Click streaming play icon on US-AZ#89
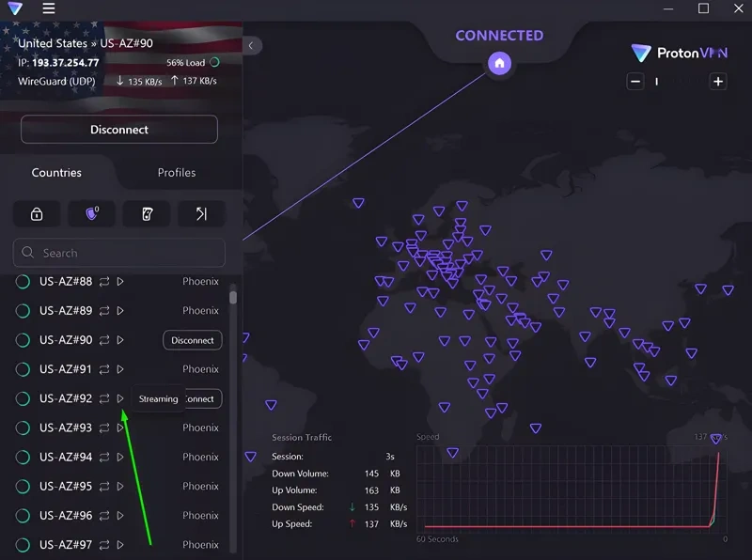The width and height of the screenshot is (752, 560). coord(120,311)
